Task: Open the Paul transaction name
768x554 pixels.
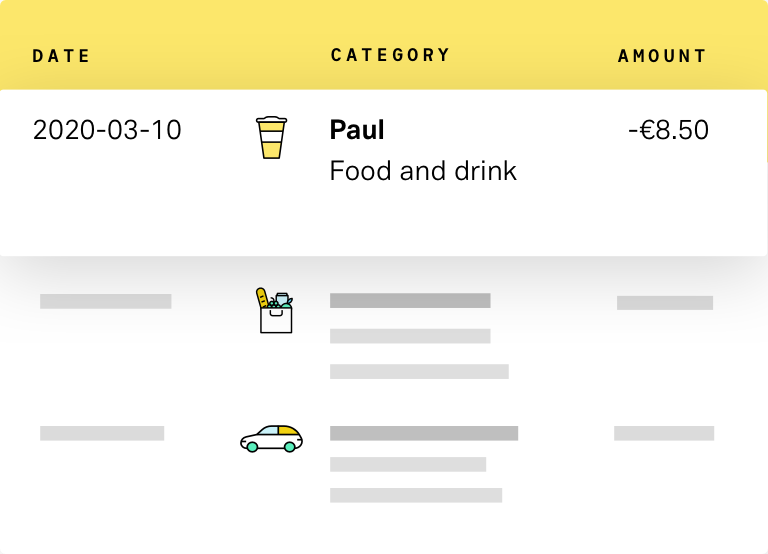Action: 357,130
